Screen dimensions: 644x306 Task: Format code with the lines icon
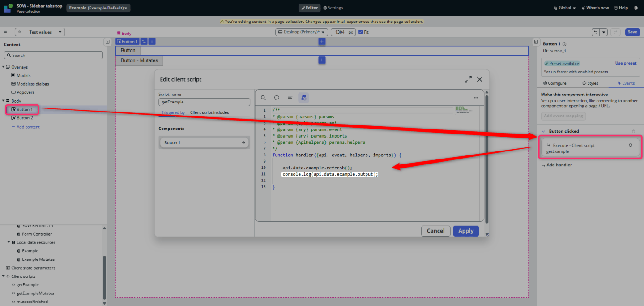(x=290, y=98)
